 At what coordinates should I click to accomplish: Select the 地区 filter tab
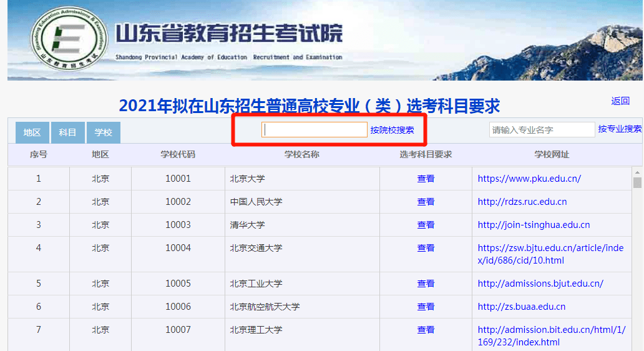32,132
